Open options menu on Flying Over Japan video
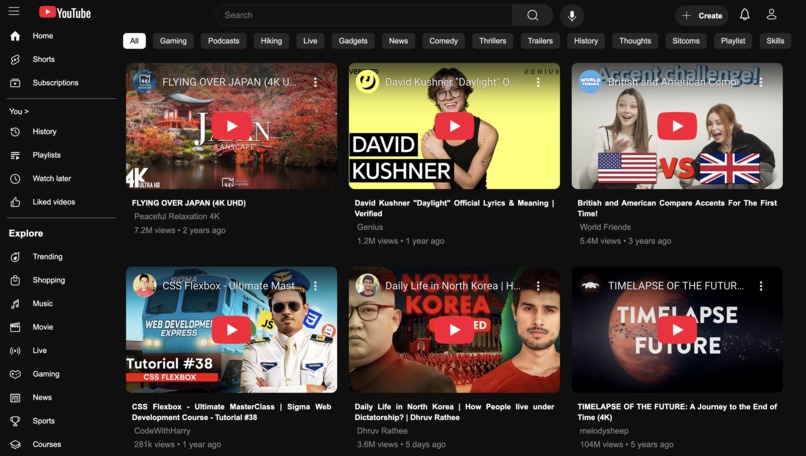This screenshot has width=806, height=456. click(x=315, y=82)
